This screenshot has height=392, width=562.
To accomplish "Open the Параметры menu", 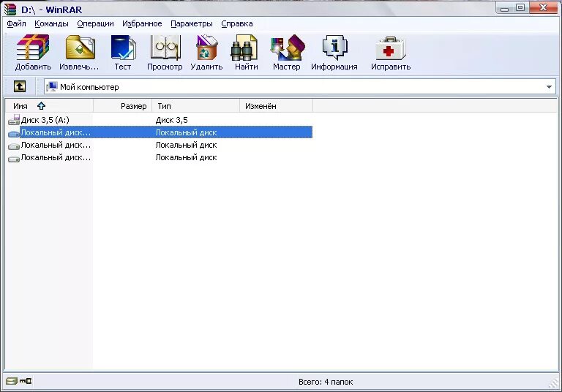I will [192, 23].
